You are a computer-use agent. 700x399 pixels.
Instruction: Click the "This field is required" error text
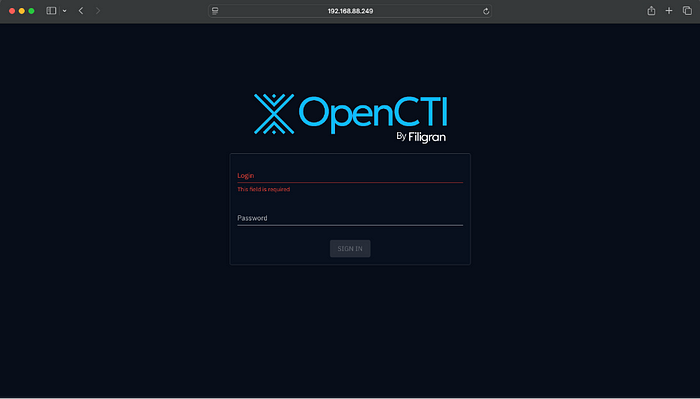click(x=263, y=189)
